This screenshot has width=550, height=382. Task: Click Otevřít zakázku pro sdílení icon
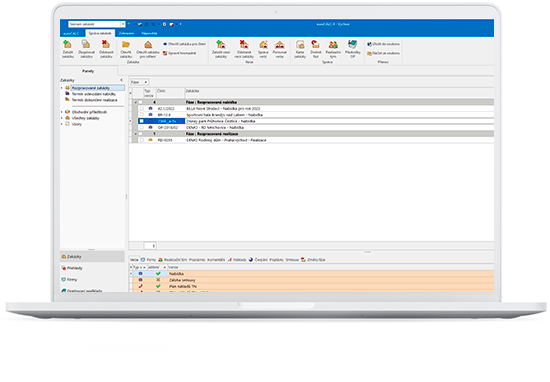[148, 44]
